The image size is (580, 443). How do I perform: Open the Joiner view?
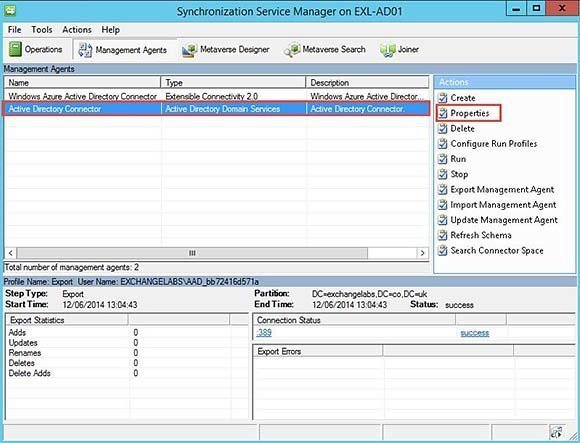408,49
